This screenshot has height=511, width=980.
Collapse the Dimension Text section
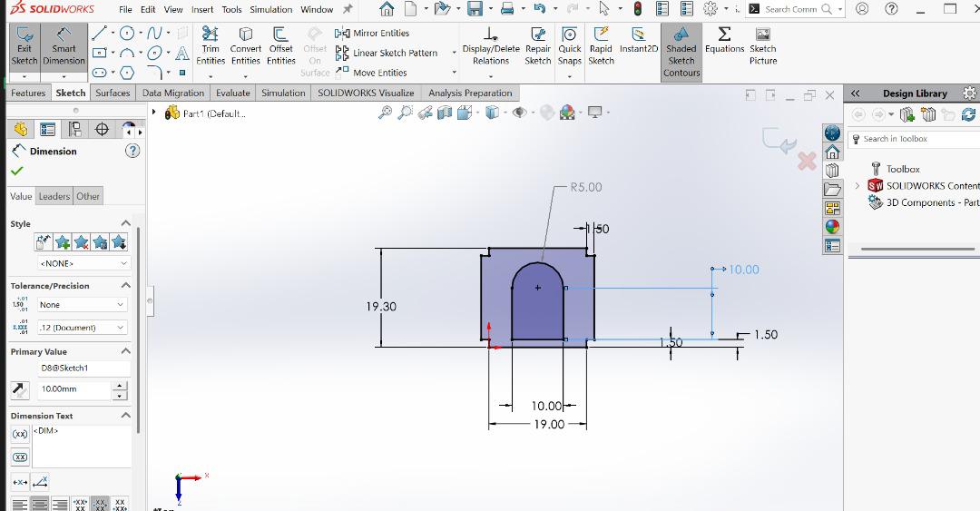pyautogui.click(x=125, y=416)
